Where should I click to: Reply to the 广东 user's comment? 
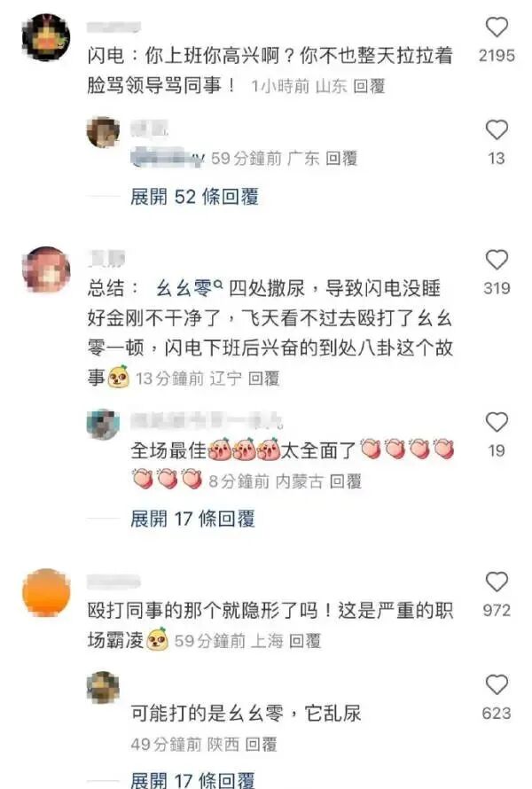click(x=341, y=159)
